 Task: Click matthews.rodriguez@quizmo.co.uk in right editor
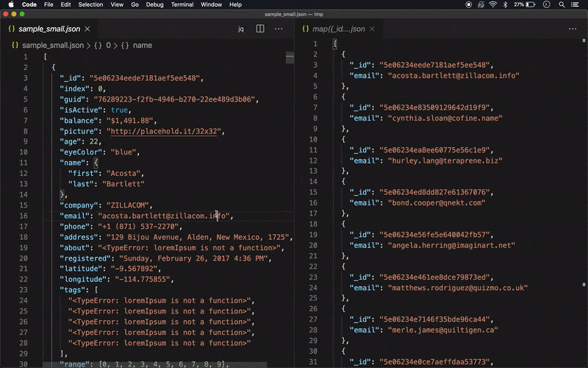(457, 288)
